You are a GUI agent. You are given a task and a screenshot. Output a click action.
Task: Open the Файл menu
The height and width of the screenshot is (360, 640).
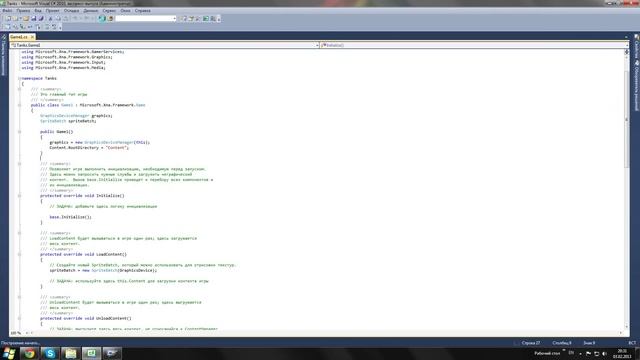click(x=7, y=11)
